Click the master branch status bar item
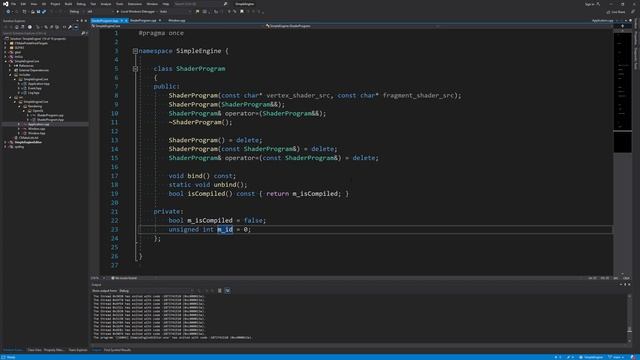 pos(616,357)
